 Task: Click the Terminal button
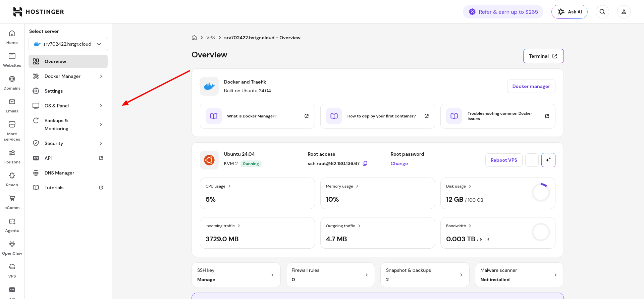coord(543,56)
